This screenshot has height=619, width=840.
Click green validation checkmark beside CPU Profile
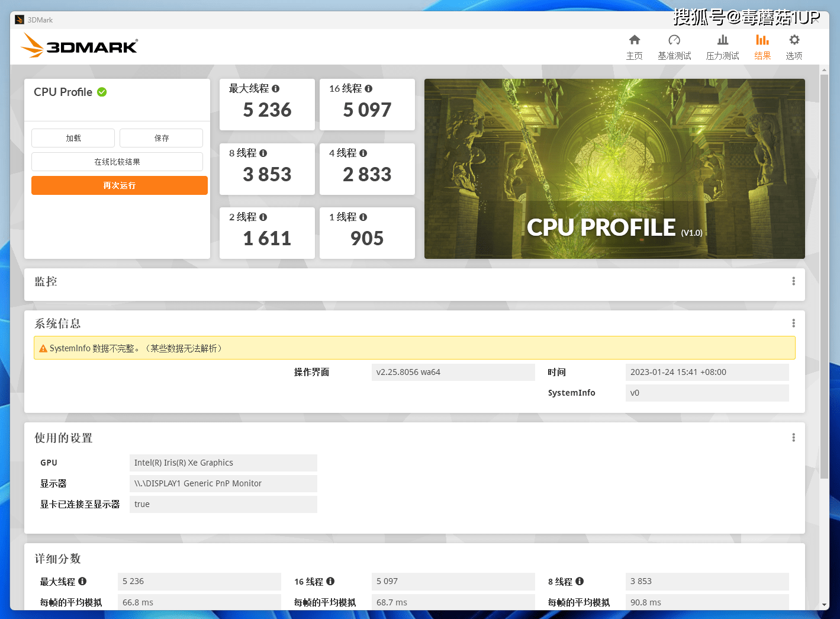(102, 92)
